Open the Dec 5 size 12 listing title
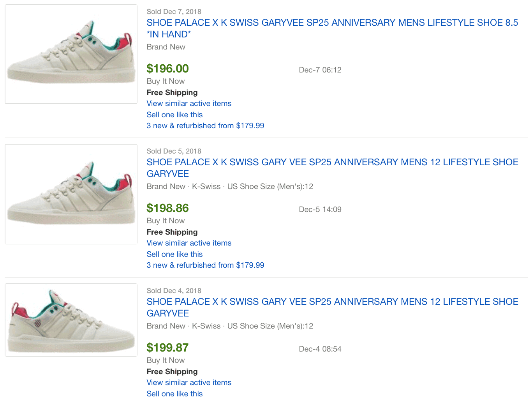 (x=332, y=168)
